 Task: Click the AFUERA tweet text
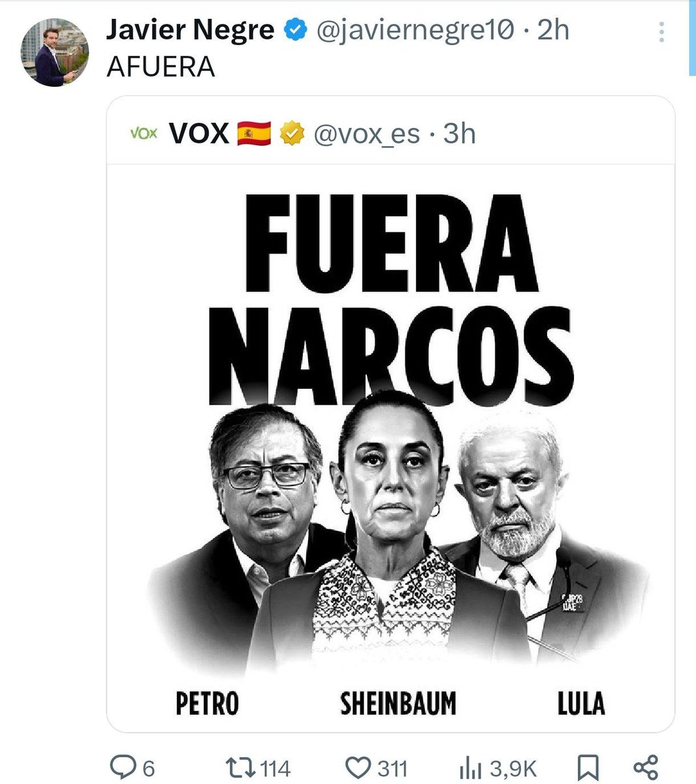(161, 67)
